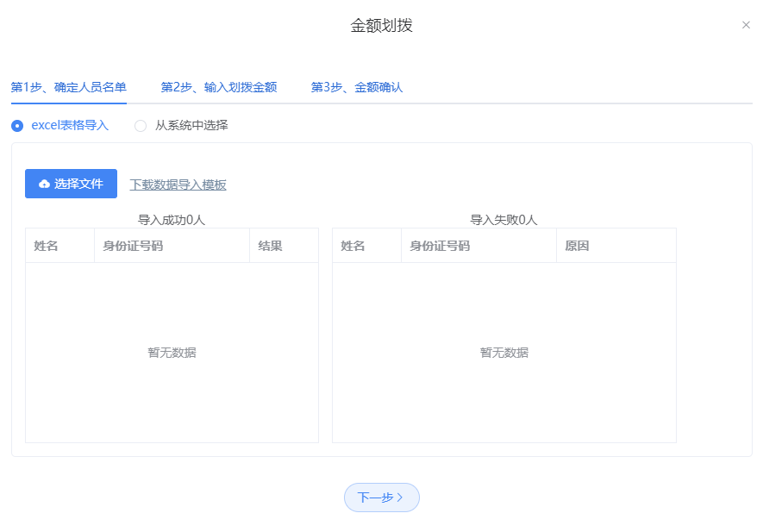Viewport: 763px width, 532px height.
Task: Switch to 第1步、确定人员名单 tab
Action: pyautogui.click(x=69, y=87)
